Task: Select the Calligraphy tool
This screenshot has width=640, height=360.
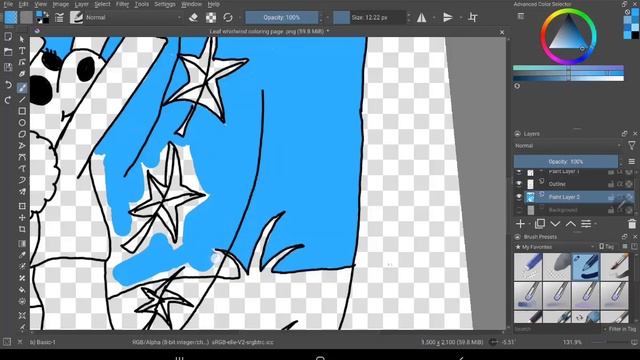Action: (x=22, y=74)
